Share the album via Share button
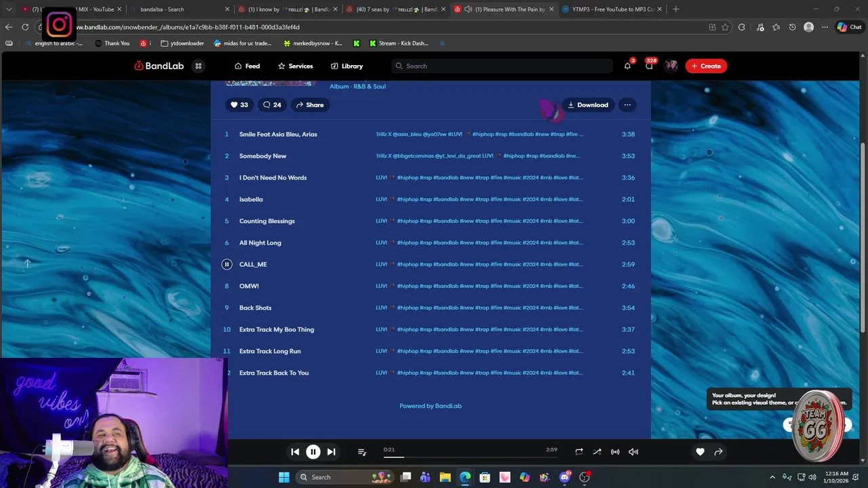Image resolution: width=868 pixels, height=488 pixels. pyautogui.click(x=310, y=105)
